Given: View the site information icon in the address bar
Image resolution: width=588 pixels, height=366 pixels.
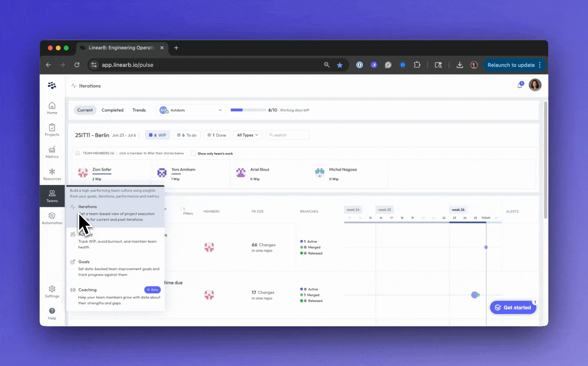Looking at the screenshot, I should (x=94, y=65).
